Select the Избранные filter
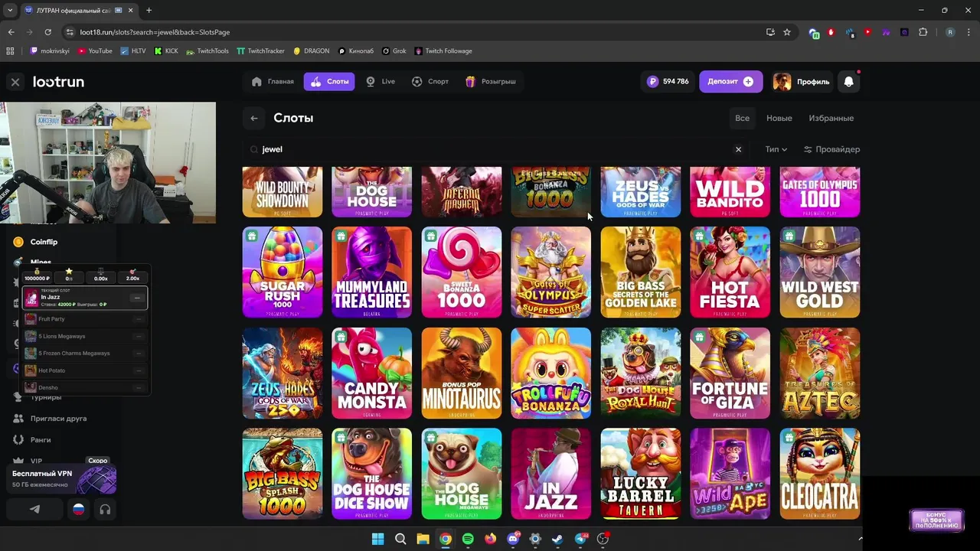Image resolution: width=980 pixels, height=551 pixels. coord(831,118)
